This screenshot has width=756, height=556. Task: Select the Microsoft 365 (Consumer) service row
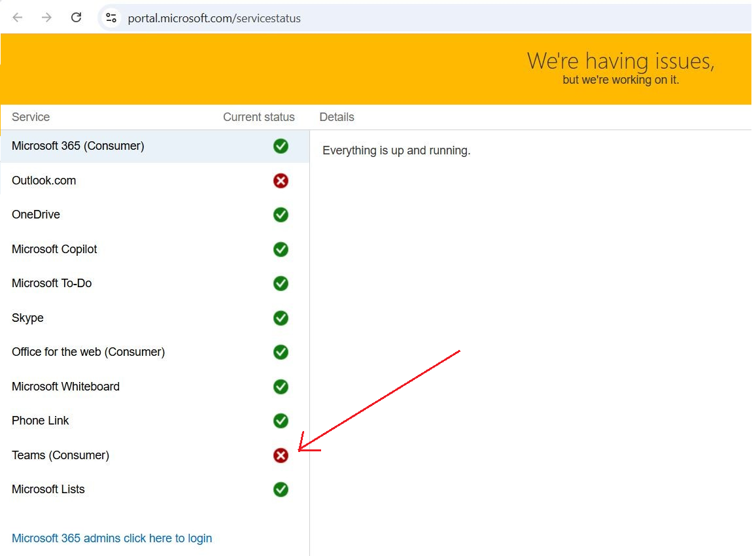78,146
